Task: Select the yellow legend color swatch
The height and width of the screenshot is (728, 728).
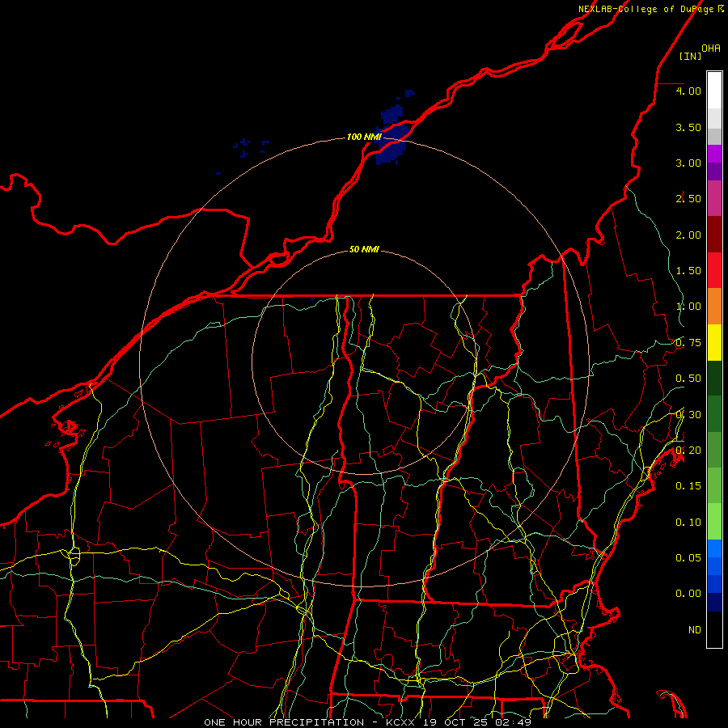Action: click(x=714, y=343)
